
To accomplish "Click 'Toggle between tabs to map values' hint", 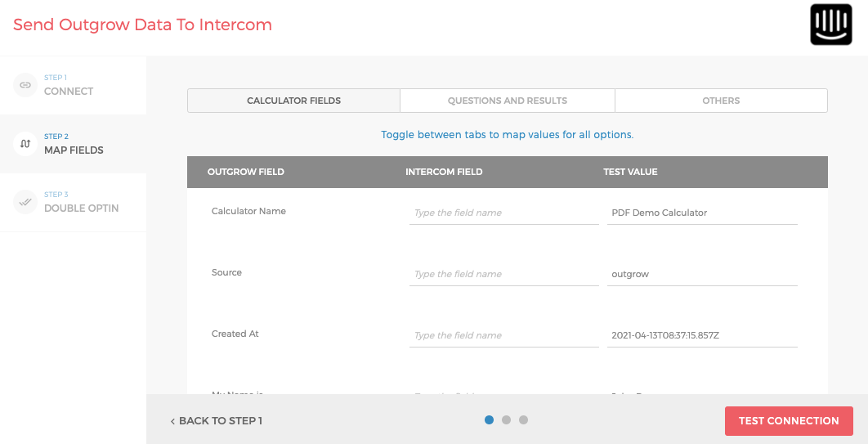I will pos(507,135).
